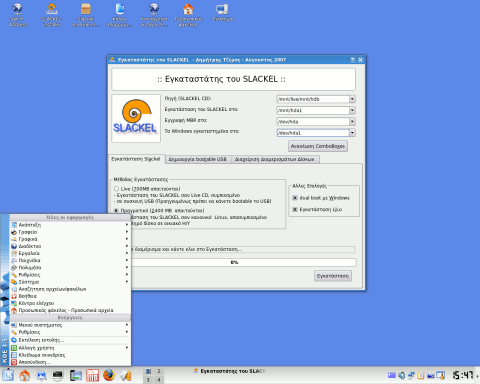Open Κέντρο ελέγχου from the KDE menu
Image resolution: width=480 pixels, height=384 pixels.
point(70,303)
